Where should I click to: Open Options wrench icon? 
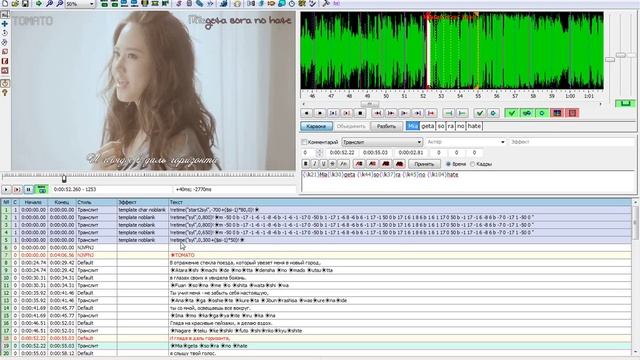pyautogui.click(x=326, y=4)
